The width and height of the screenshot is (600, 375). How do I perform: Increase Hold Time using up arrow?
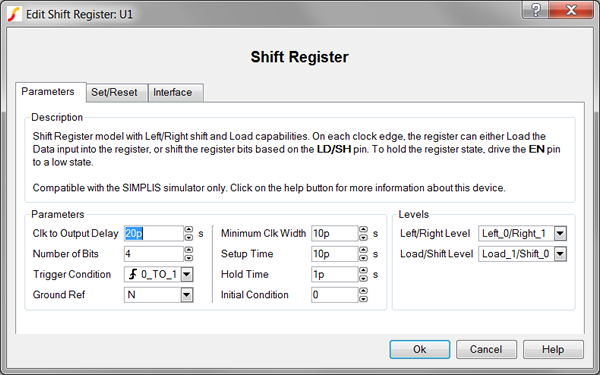(x=363, y=271)
